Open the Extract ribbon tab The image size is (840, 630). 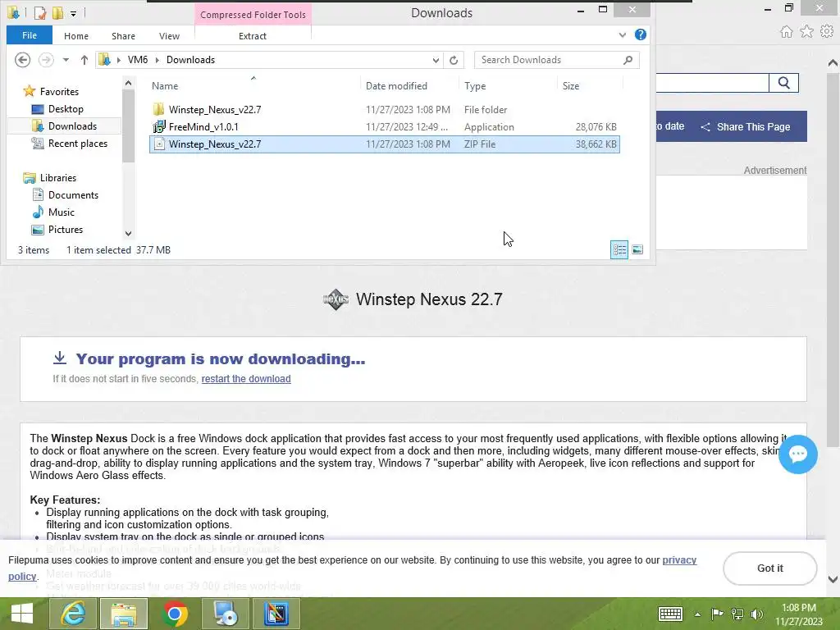coord(253,36)
